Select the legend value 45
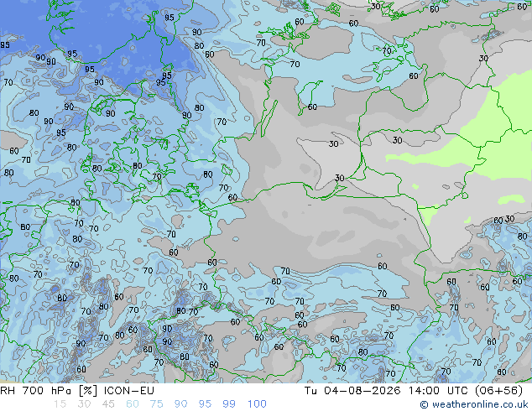The height and width of the screenshot is (411, 532). click(x=108, y=404)
